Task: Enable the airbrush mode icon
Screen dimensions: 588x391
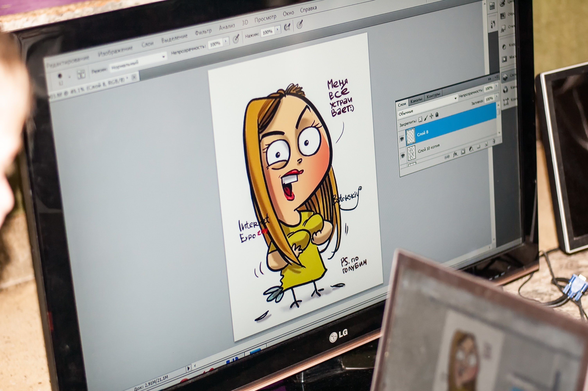Action: pos(287,27)
